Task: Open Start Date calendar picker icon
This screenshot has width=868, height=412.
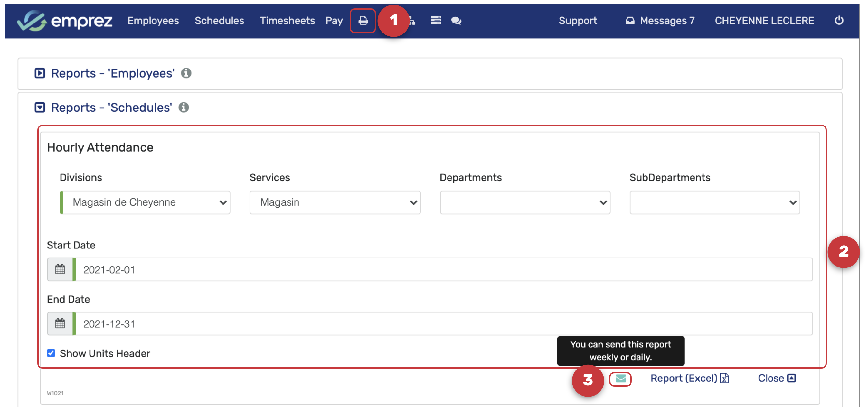Action: 60,269
